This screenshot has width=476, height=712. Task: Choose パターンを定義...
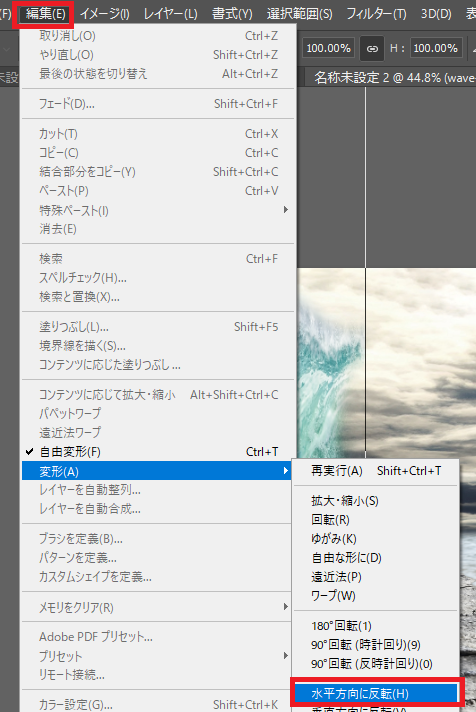(x=157, y=558)
